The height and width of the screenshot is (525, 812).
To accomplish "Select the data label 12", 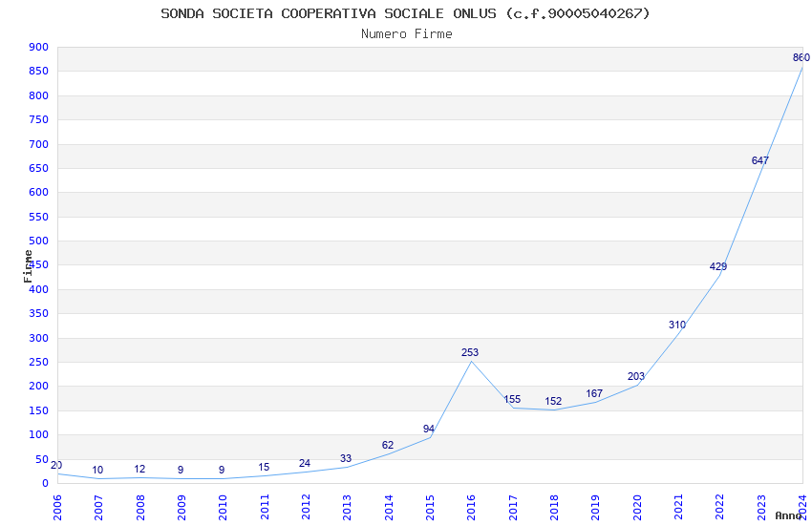I will tap(139, 469).
